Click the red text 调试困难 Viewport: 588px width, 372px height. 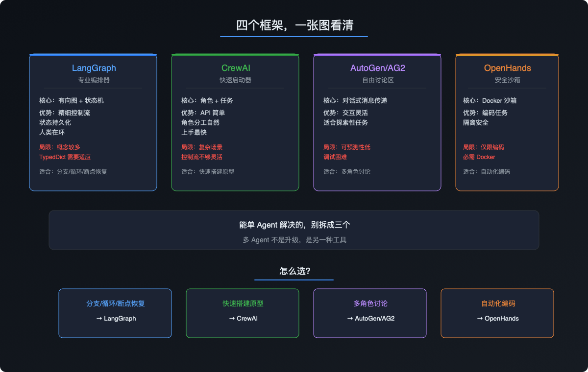coord(336,157)
